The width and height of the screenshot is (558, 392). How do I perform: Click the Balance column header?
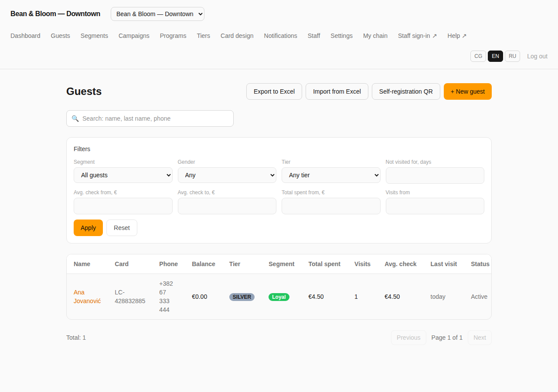(204, 264)
